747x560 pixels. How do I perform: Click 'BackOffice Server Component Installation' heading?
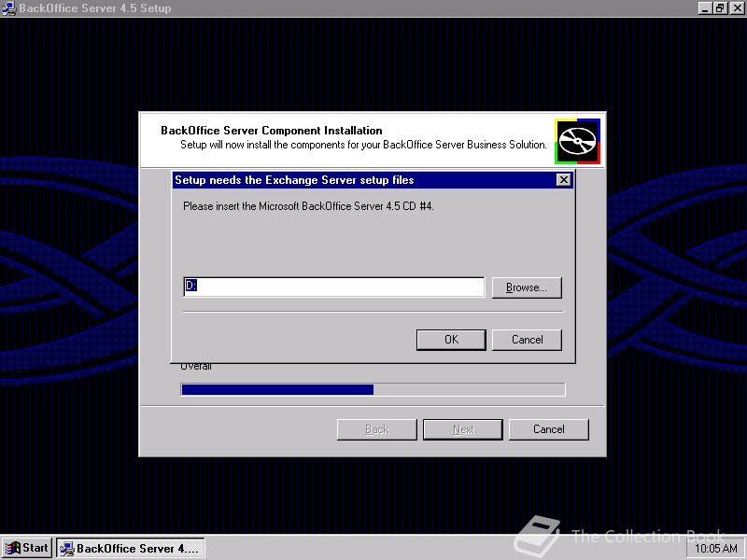[272, 131]
